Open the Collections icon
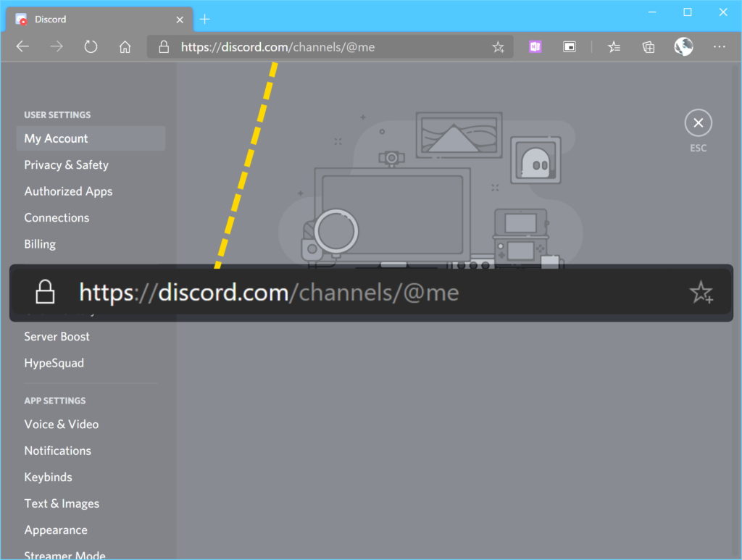The width and height of the screenshot is (742, 560). [x=649, y=47]
